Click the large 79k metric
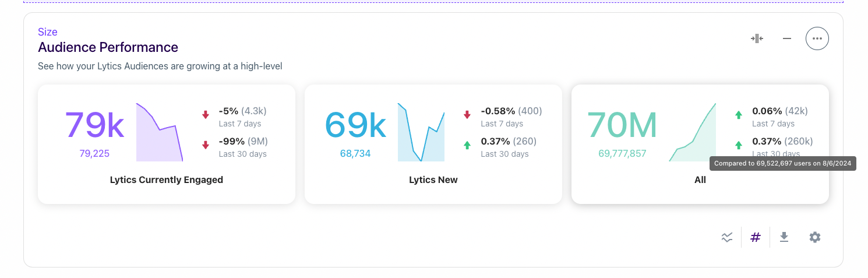 [94, 125]
